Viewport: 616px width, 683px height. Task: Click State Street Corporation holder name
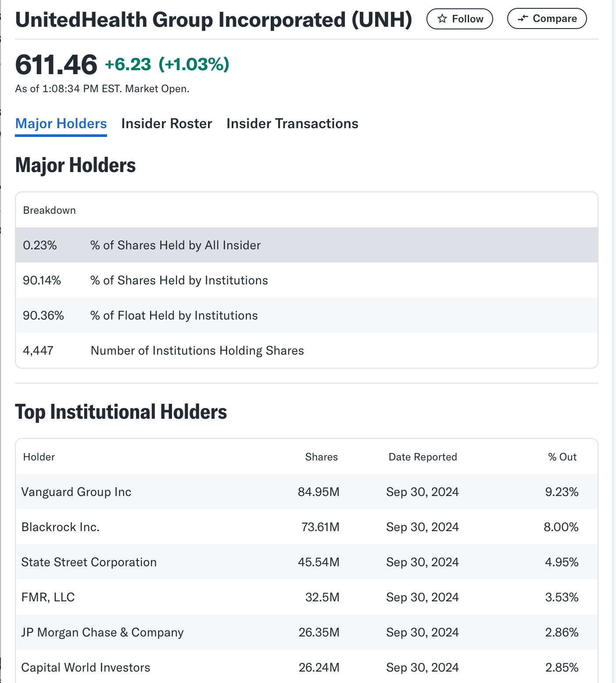point(89,562)
